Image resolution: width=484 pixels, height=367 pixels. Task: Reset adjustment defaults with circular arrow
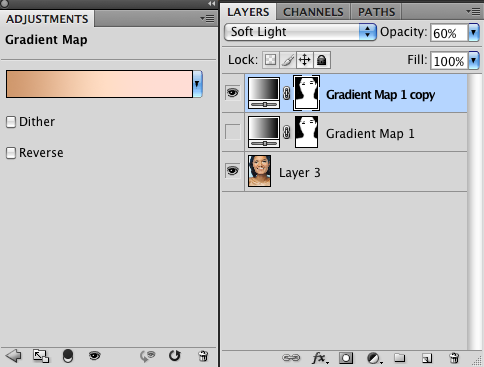pyautogui.click(x=174, y=356)
